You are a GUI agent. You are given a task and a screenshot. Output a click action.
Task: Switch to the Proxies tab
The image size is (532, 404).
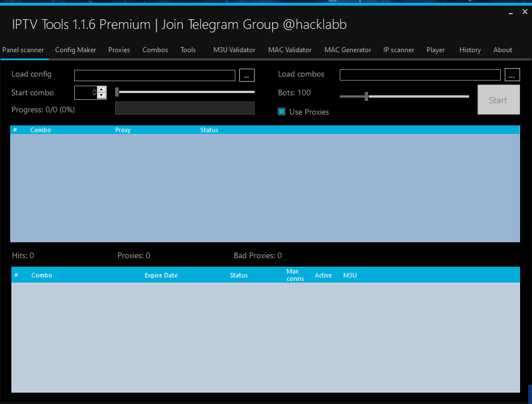pos(119,50)
